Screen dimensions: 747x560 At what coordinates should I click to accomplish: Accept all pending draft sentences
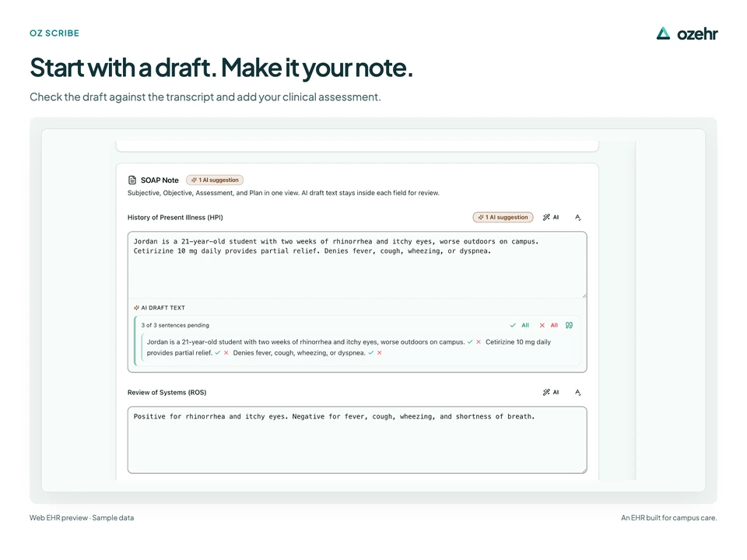pyautogui.click(x=519, y=325)
